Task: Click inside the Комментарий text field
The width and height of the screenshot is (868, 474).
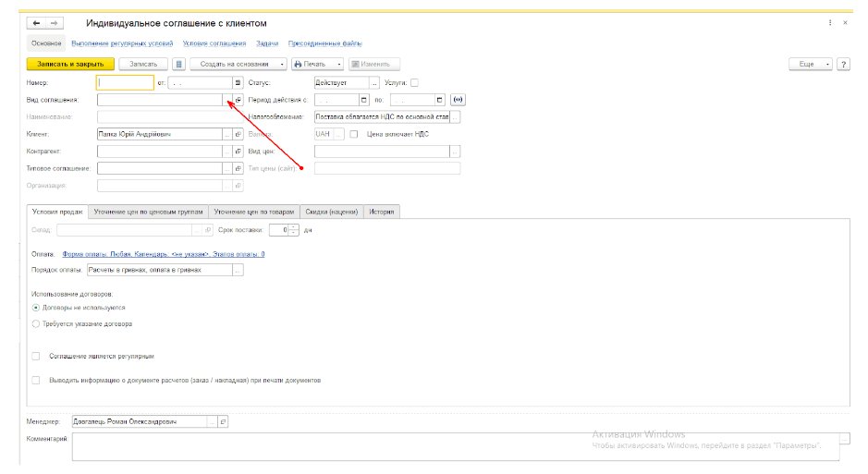Action: click(x=453, y=445)
